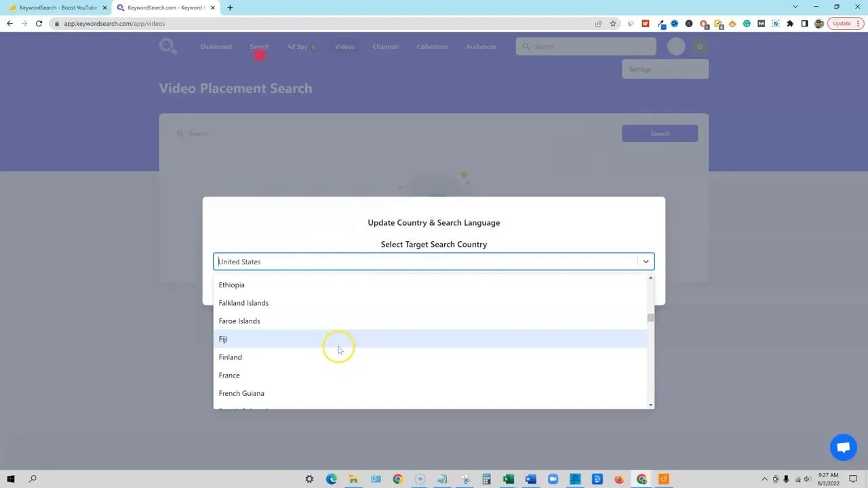Open the live chat bubble widget
Screen dimensions: 868x488
844,447
